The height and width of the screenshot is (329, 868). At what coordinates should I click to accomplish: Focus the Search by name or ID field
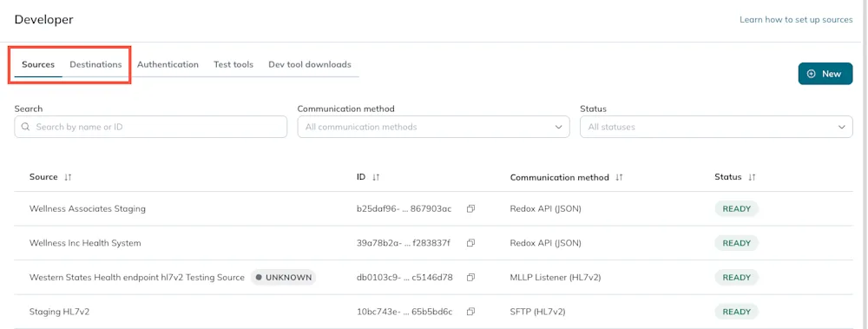tap(150, 127)
